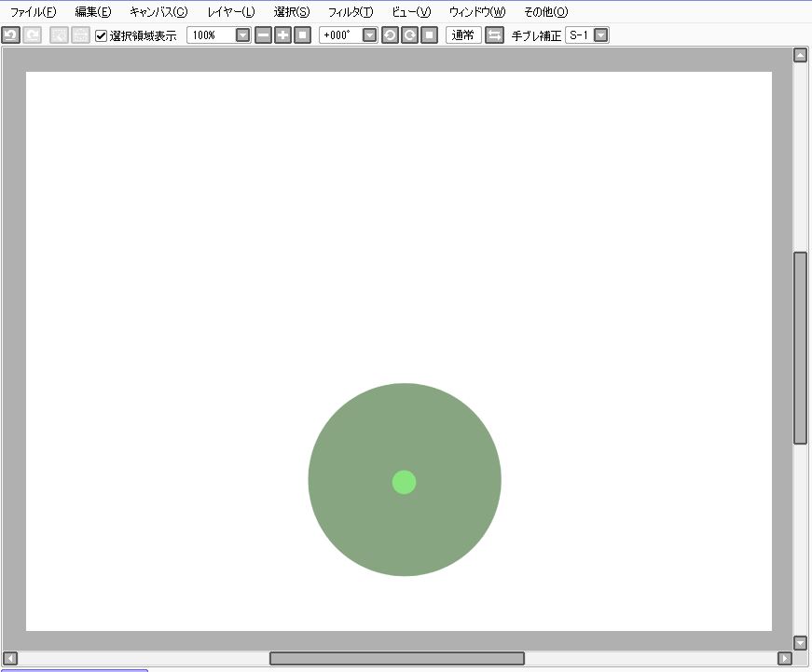The image size is (812, 672).
Task: Open the レイヤー(L) menu
Action: (x=230, y=12)
